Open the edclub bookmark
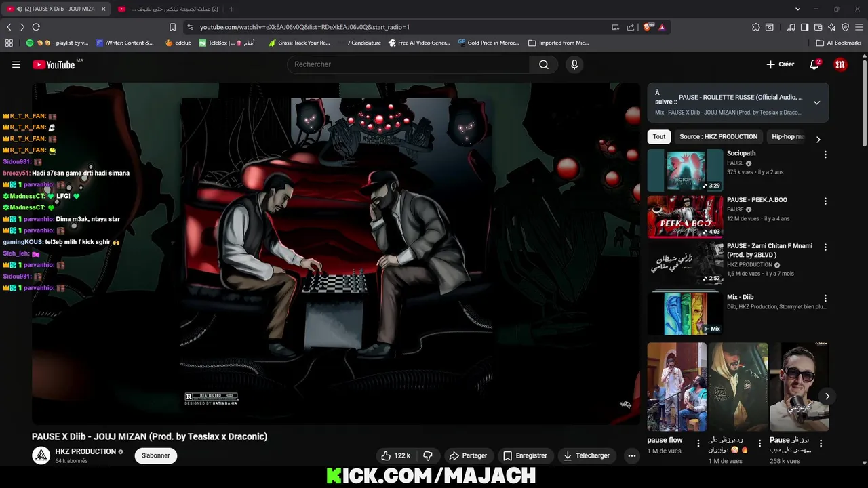Viewport: 868px width, 488px height. point(178,43)
